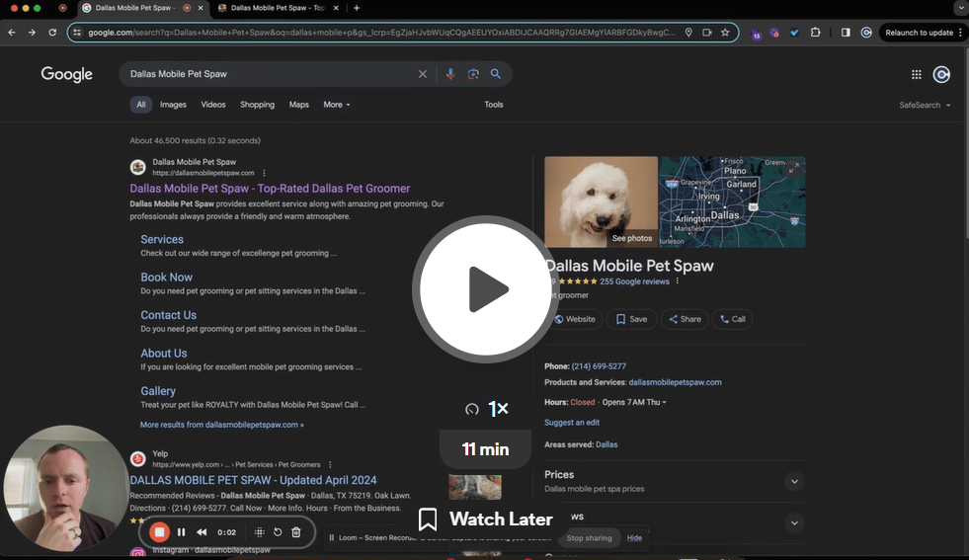Screen dimensions: 969x560
Task: Open the Yelp DALLAS MOBILE PET SPAW result
Action: pyautogui.click(x=253, y=480)
